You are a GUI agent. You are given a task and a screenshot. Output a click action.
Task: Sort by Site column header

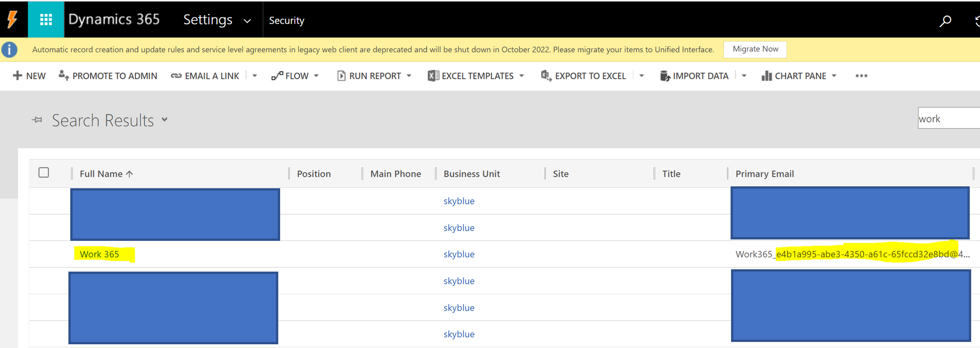click(x=561, y=174)
